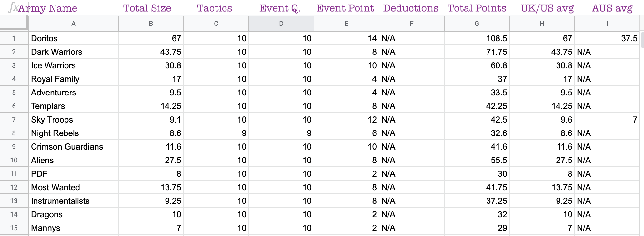Click the select-all corner box
This screenshot has height=236, width=644.
tap(14, 23)
